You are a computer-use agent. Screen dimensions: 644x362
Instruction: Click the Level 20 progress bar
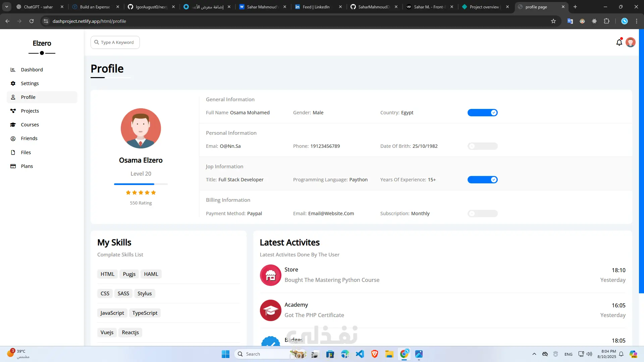pyautogui.click(x=141, y=184)
